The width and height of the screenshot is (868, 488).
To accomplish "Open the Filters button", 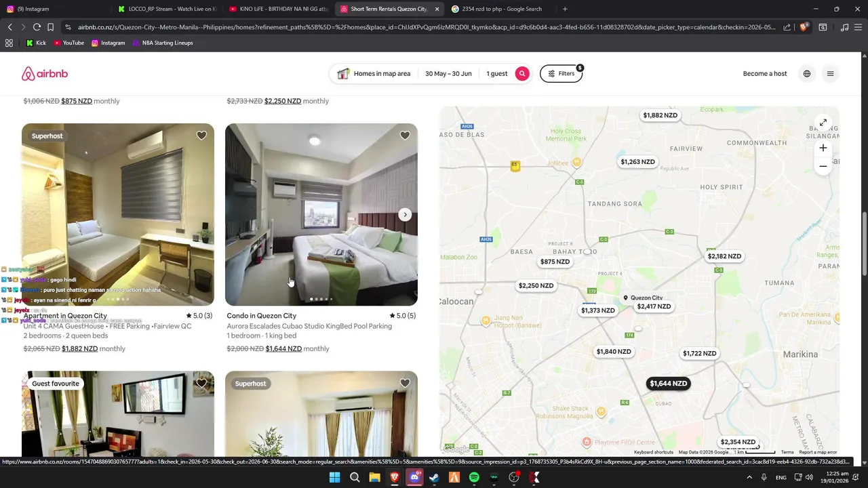I will (x=561, y=74).
